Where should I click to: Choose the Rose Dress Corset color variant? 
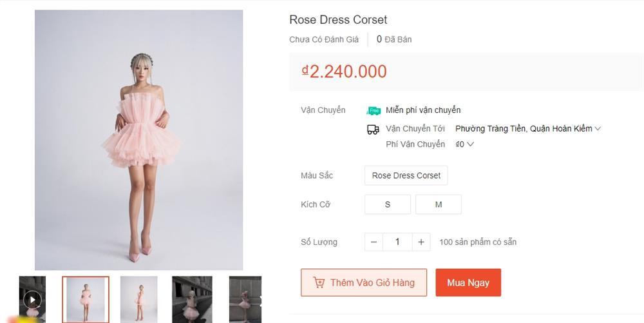point(406,175)
